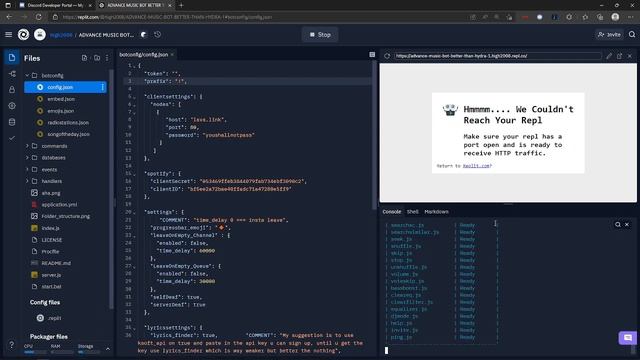Open embed.json file
This screenshot has width=640, height=360.
61,99
